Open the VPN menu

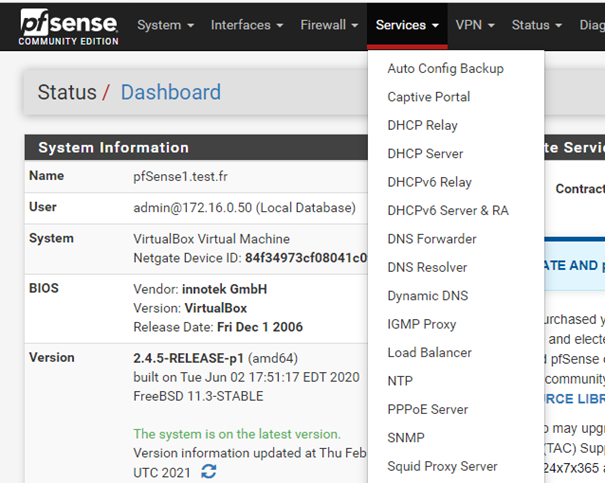click(475, 25)
